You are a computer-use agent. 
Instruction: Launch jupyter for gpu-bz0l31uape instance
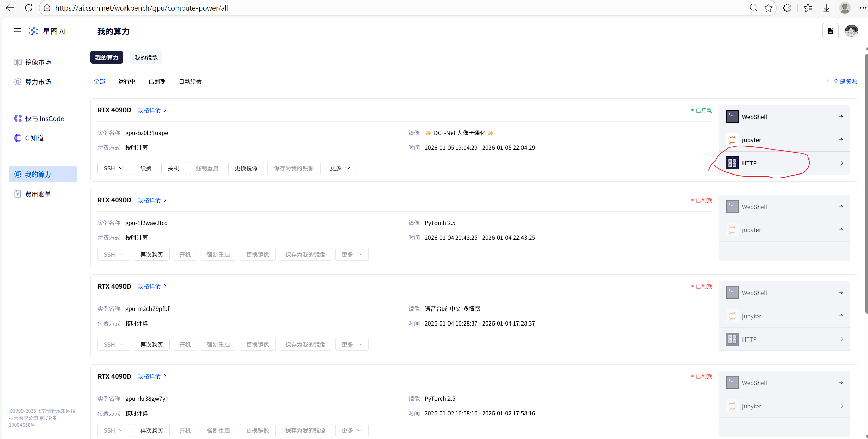[x=784, y=140]
